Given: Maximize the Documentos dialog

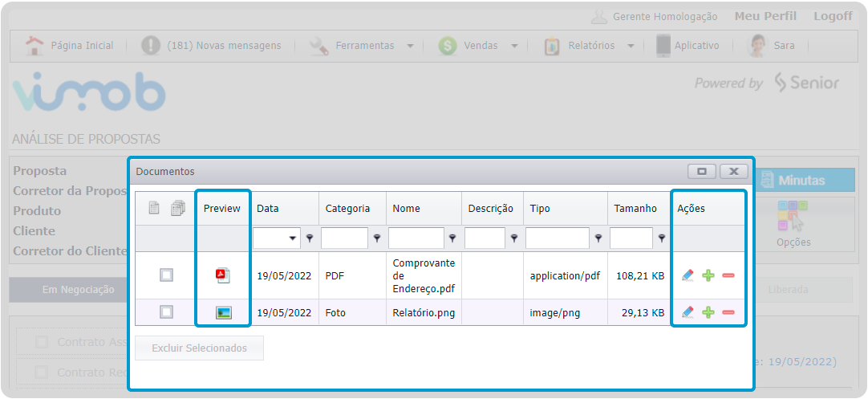Looking at the screenshot, I should click(x=702, y=172).
